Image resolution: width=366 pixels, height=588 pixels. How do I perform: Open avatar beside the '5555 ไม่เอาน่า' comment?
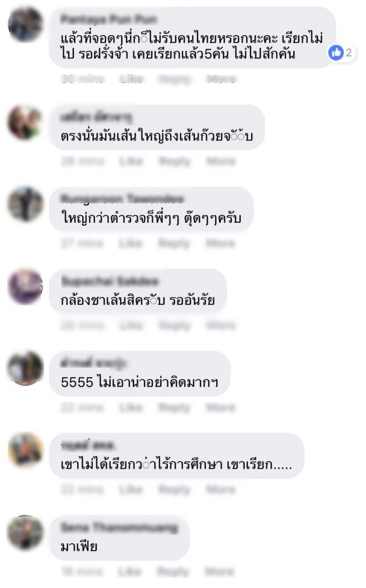(26, 368)
